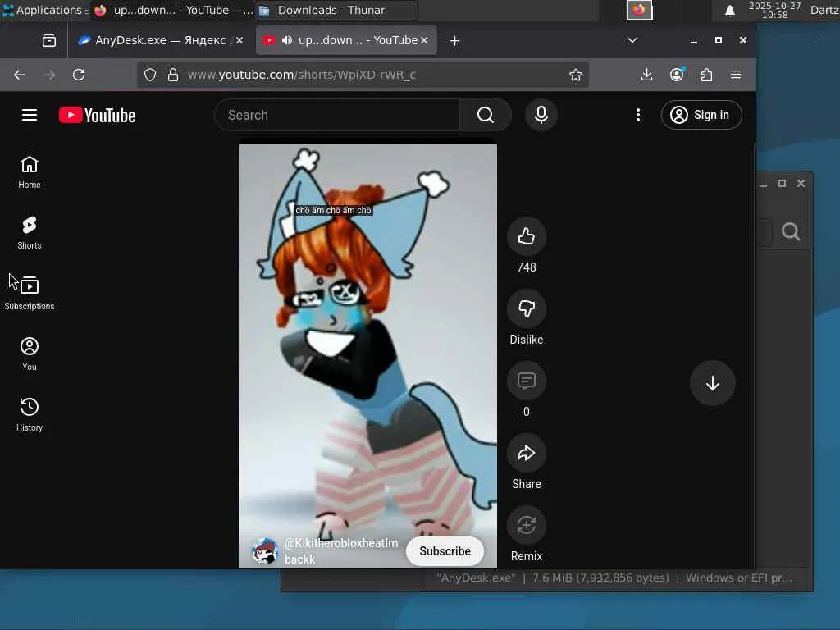Click the Firefox workspace thumbnail in the panel
This screenshot has width=840, height=630.
point(640,10)
